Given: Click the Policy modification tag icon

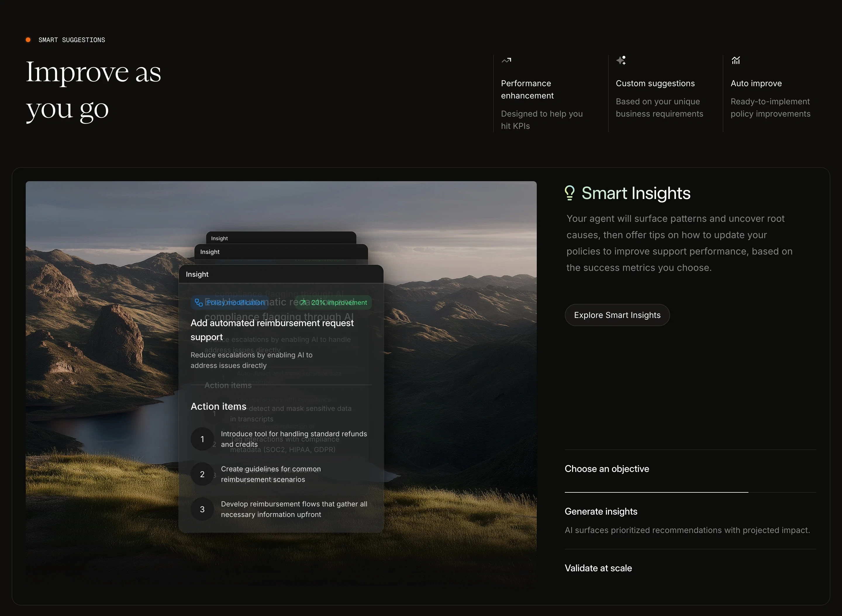Looking at the screenshot, I should pyautogui.click(x=199, y=302).
